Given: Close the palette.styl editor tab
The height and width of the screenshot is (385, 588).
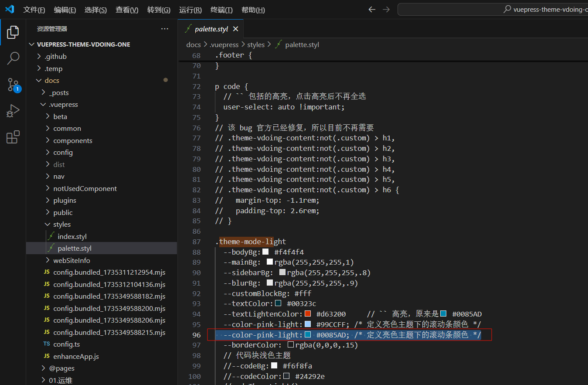Looking at the screenshot, I should pyautogui.click(x=235, y=29).
